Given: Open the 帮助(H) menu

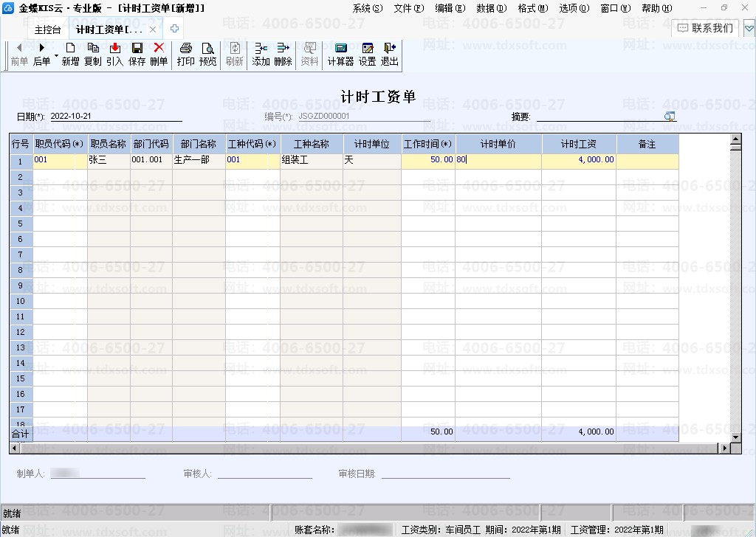Looking at the screenshot, I should (x=656, y=8).
